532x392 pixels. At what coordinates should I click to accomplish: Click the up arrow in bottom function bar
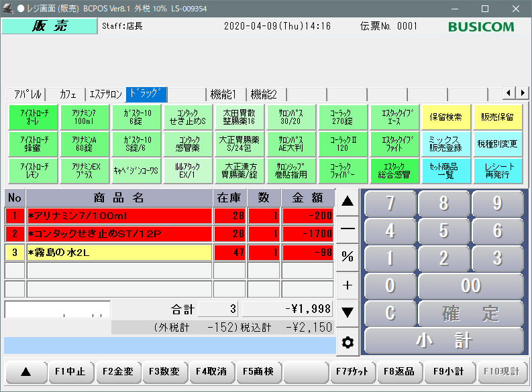[x=25, y=371]
